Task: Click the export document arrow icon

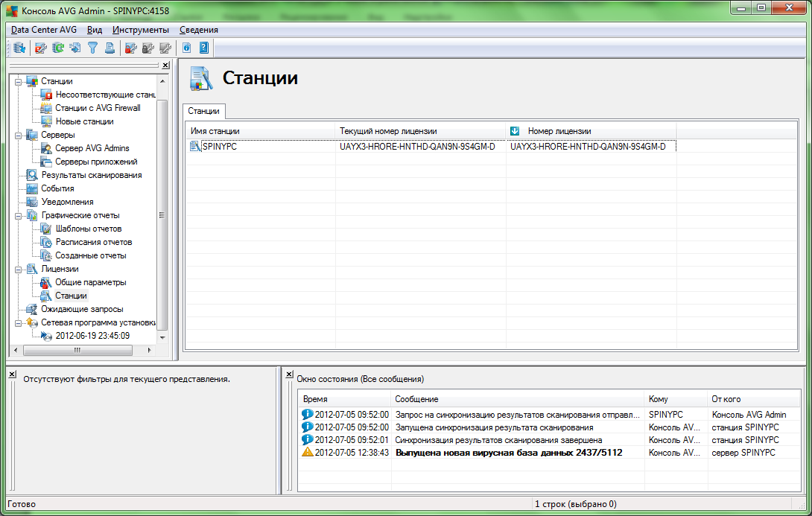Action: coord(75,48)
